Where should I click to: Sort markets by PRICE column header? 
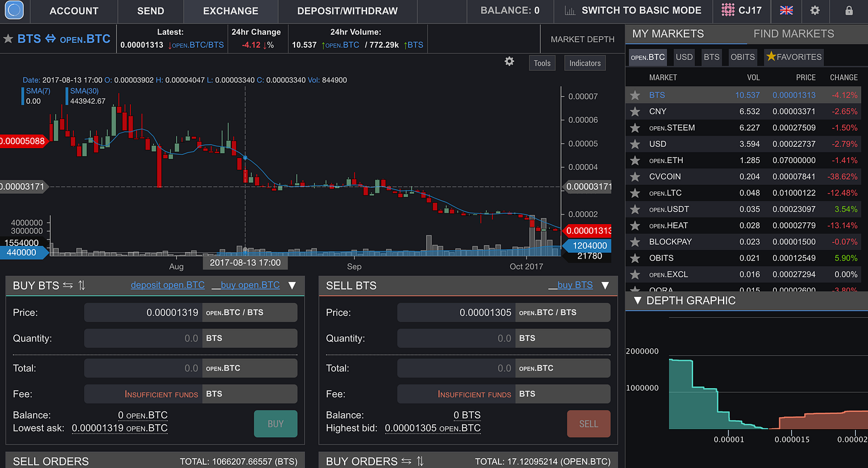(806, 77)
